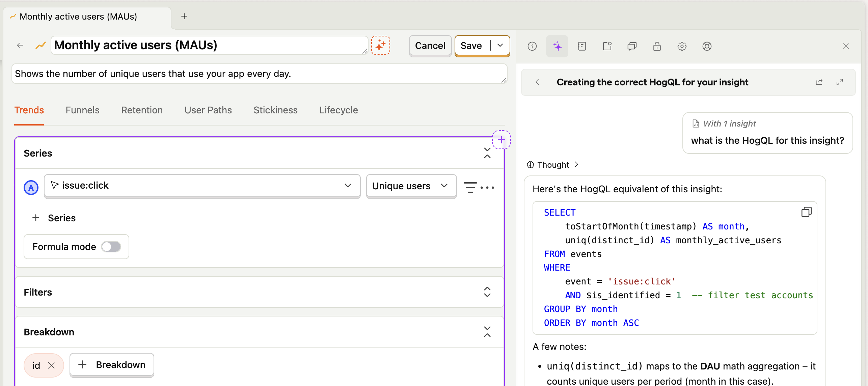Open more options menu for series A

(x=487, y=187)
